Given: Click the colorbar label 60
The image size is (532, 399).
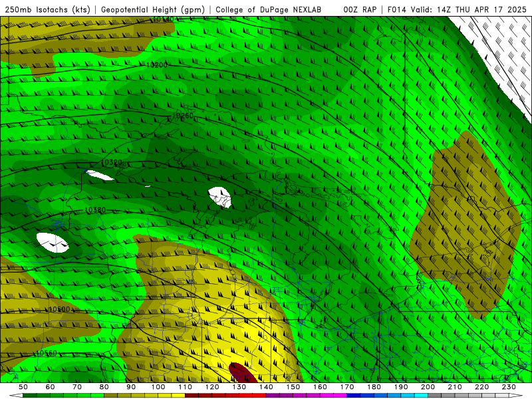Looking at the screenshot, I should [x=51, y=387].
